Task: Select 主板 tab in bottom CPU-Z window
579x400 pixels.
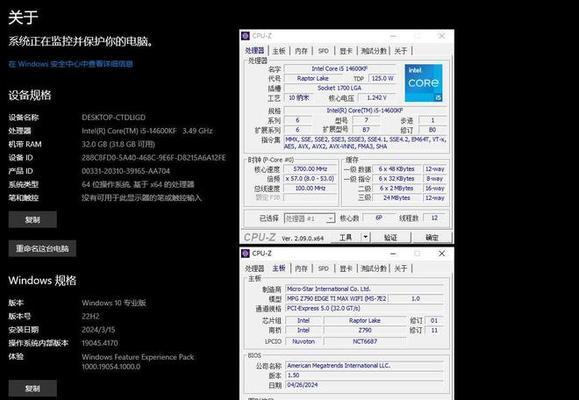Action: pos(279,268)
